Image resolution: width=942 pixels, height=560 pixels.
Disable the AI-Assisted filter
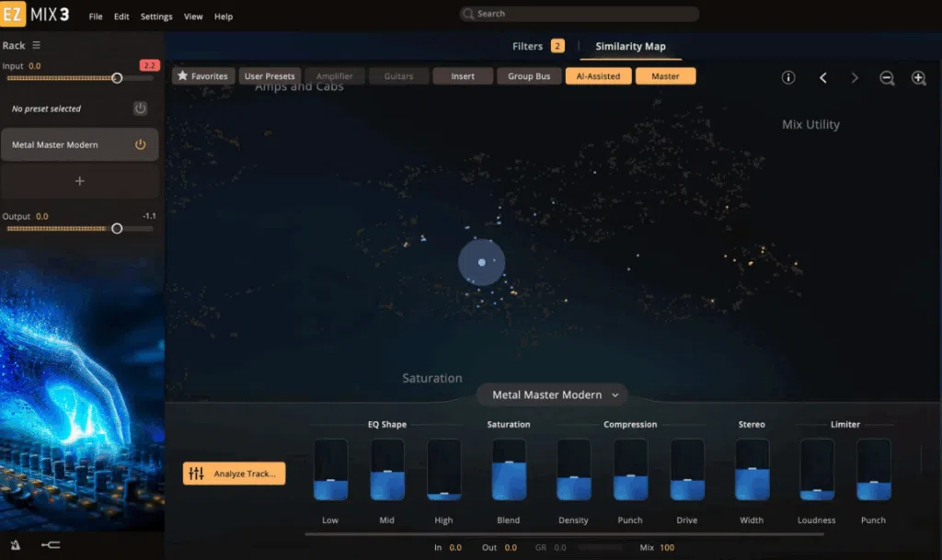tap(598, 76)
